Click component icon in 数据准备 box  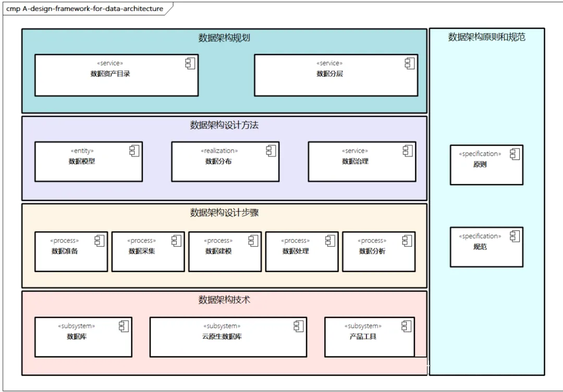pyautogui.click(x=100, y=241)
